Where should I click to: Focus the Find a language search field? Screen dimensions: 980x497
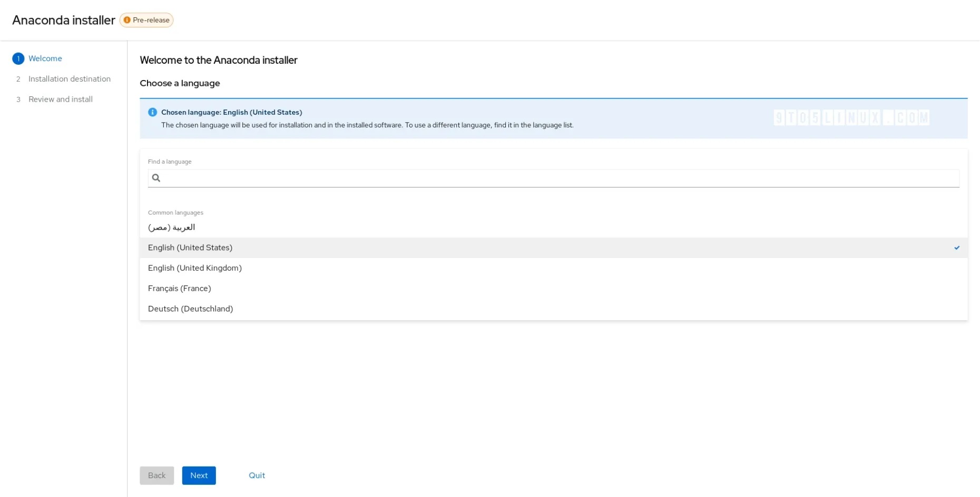click(558, 178)
